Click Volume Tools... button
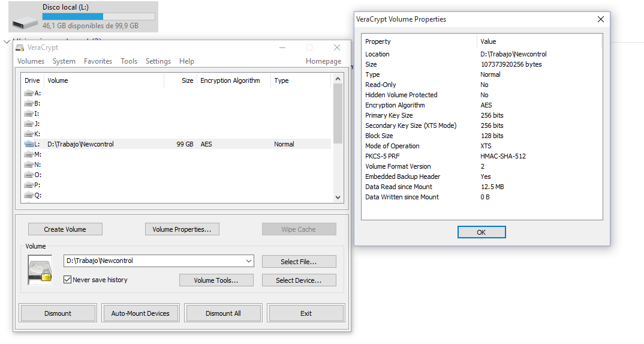Screen dimensions: 644x344 (216, 280)
